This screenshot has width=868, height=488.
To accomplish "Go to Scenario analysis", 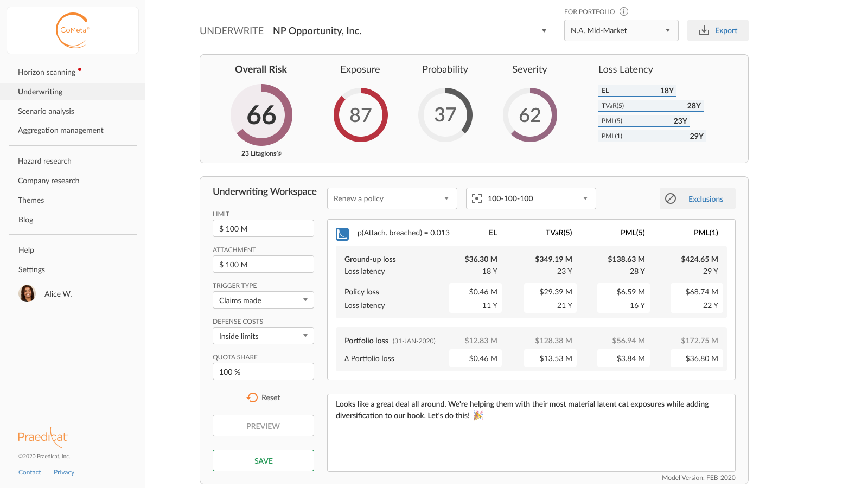I will (46, 111).
